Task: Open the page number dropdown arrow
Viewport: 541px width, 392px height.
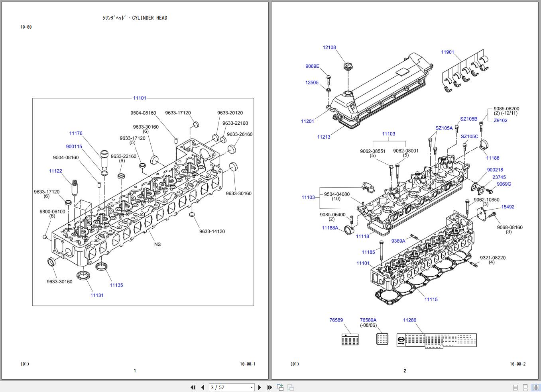Action: tap(252, 387)
